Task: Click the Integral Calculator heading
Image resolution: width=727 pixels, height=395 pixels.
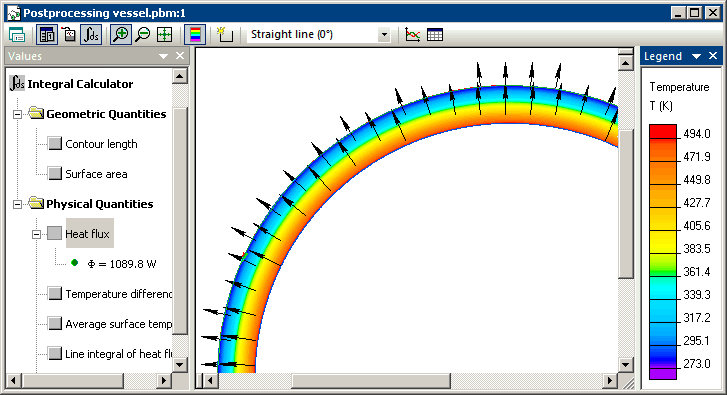Action: coord(80,84)
